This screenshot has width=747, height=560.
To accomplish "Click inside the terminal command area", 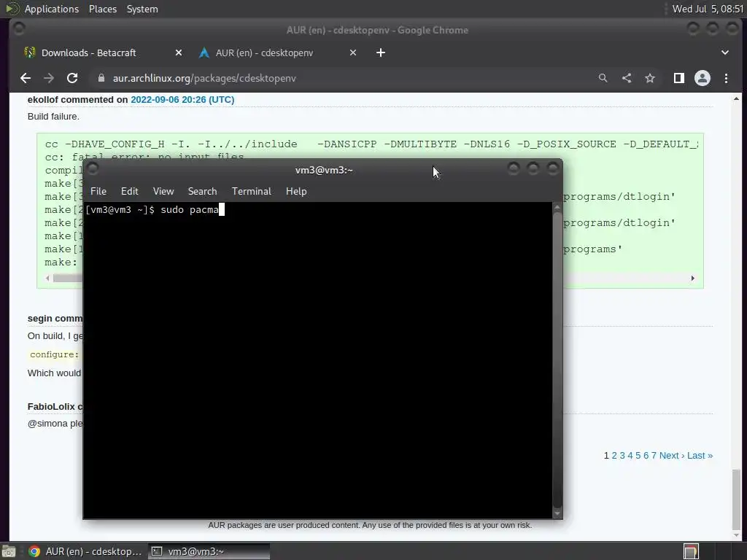I will [317, 360].
